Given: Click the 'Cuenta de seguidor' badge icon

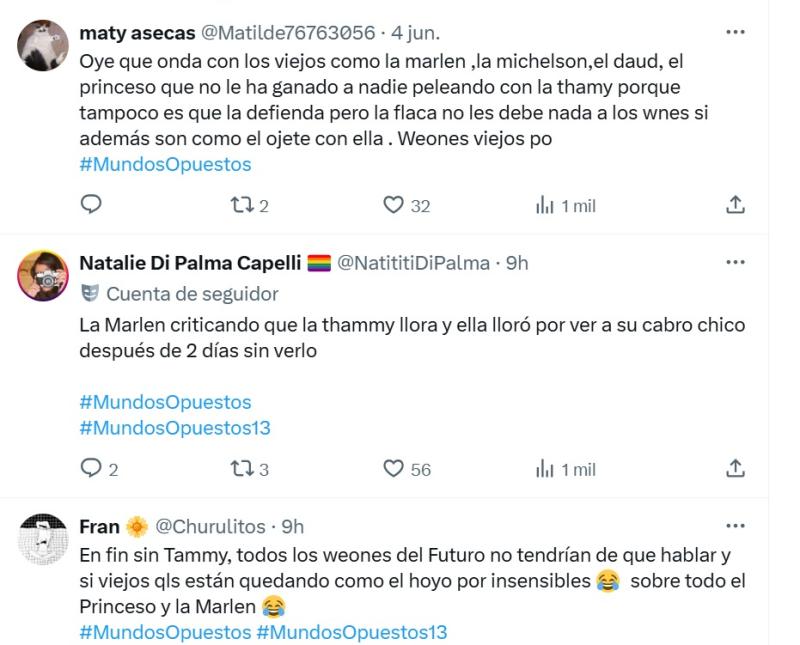Looking at the screenshot, I should [91, 291].
